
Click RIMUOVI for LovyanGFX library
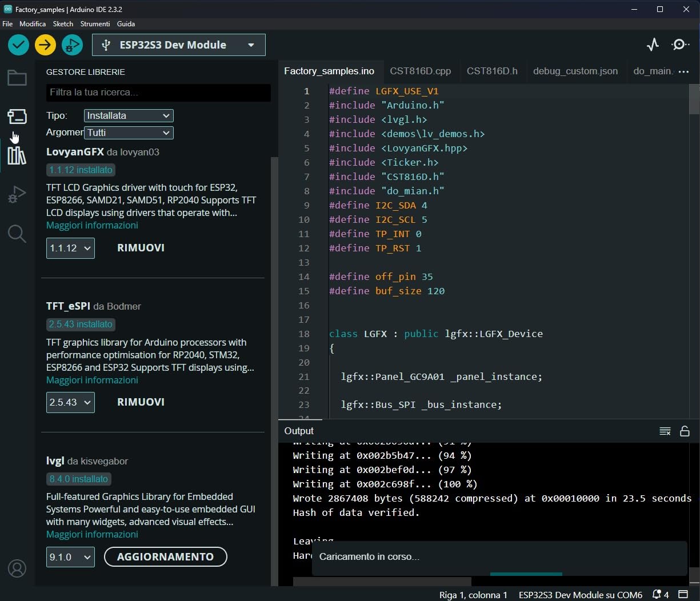(x=141, y=248)
